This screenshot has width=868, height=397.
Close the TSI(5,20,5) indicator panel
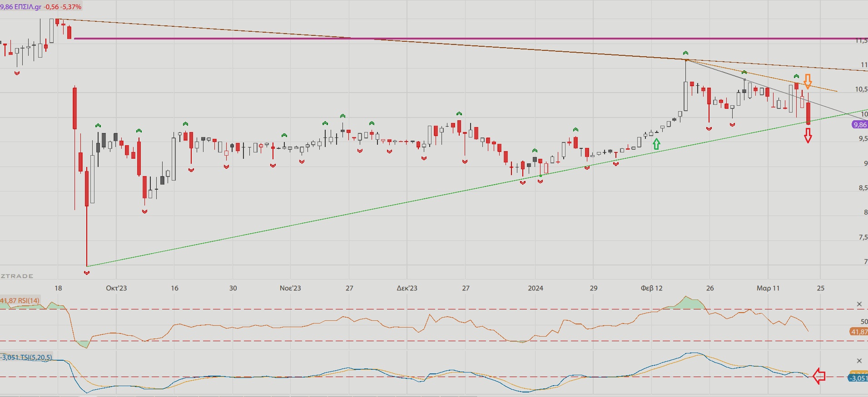point(859,361)
